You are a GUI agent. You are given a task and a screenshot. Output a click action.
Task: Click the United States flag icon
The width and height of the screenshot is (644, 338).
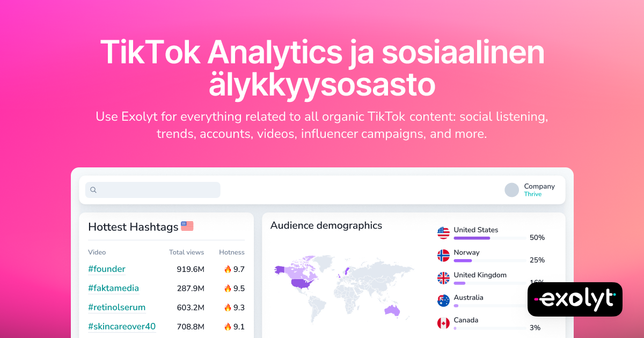click(x=443, y=233)
